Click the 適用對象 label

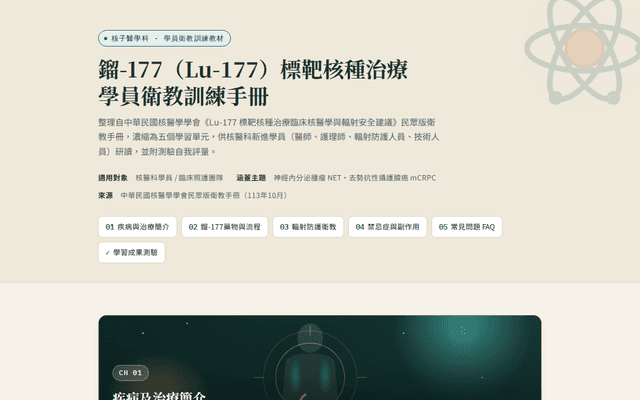tap(113, 178)
